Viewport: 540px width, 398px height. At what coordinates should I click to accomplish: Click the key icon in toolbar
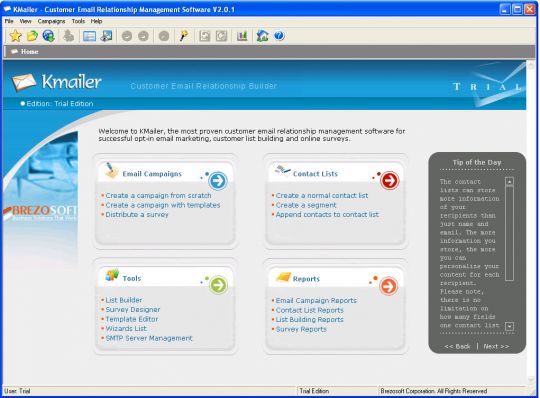point(184,36)
